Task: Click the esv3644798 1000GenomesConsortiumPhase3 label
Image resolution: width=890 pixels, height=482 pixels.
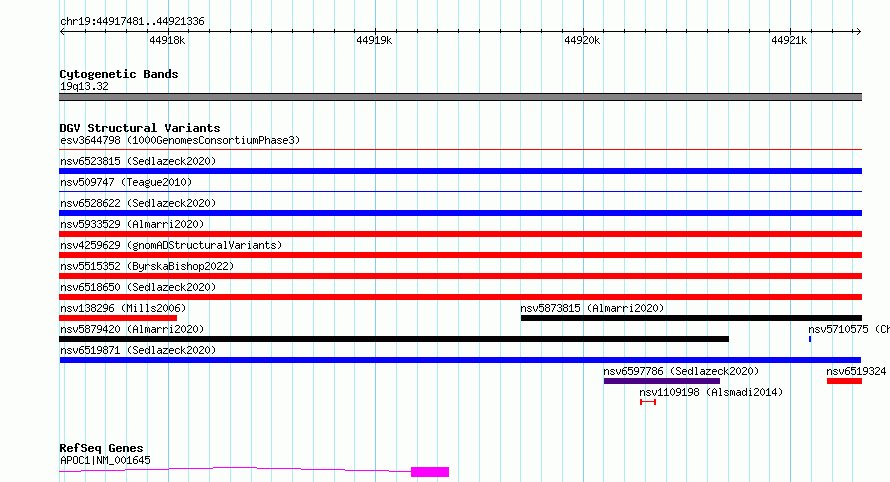Action: (x=180, y=140)
